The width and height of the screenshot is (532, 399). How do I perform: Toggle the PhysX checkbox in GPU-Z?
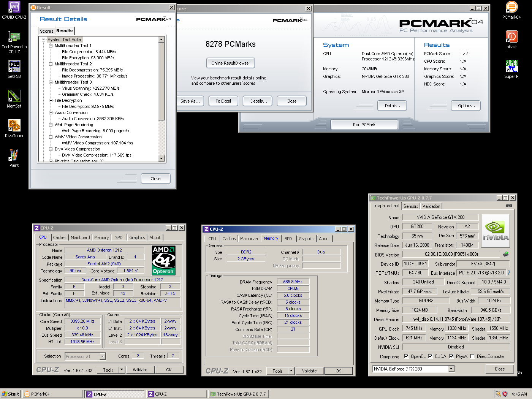[451, 356]
